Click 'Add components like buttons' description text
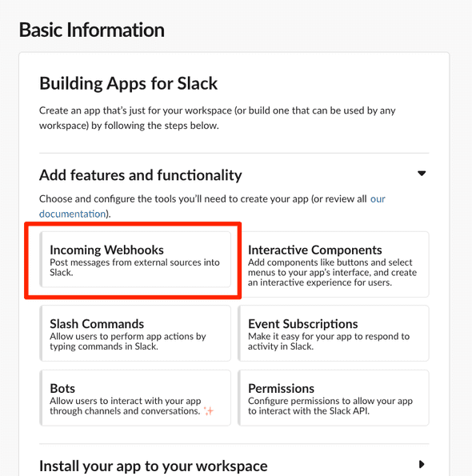 tap(332, 272)
